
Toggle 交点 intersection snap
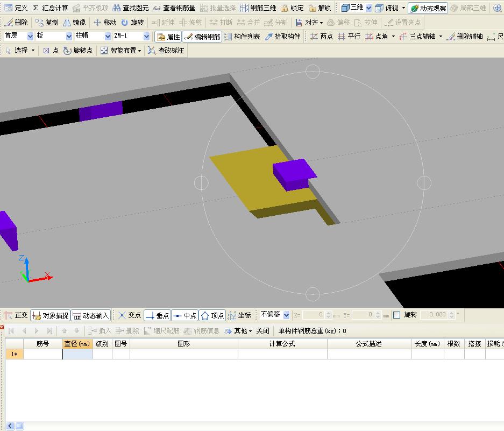[x=130, y=315]
